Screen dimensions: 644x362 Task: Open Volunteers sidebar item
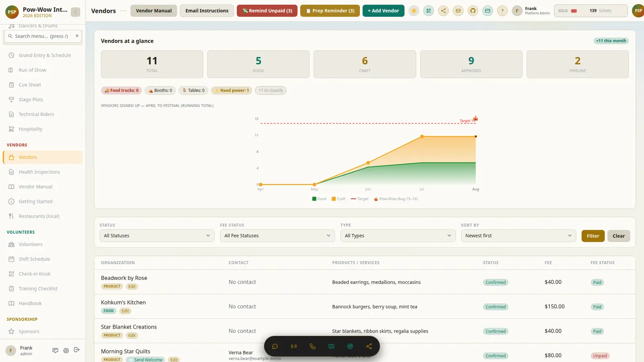(x=43, y=245)
